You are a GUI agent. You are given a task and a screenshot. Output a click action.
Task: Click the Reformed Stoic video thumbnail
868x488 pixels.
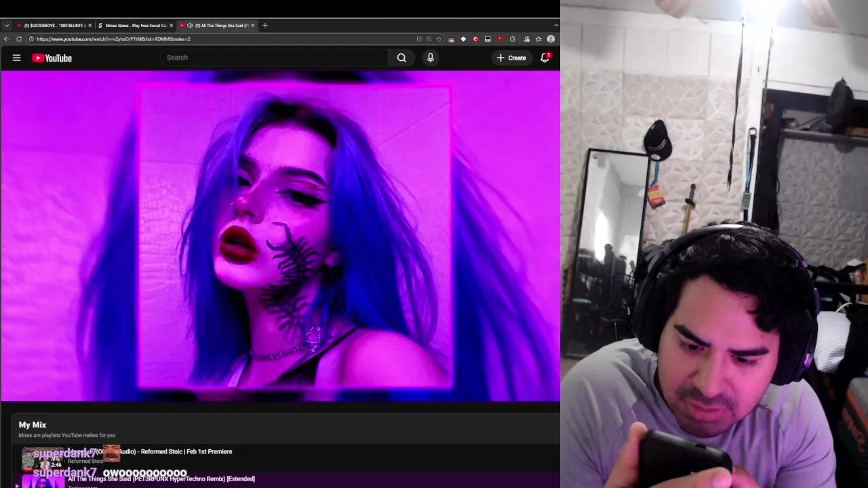[42, 459]
